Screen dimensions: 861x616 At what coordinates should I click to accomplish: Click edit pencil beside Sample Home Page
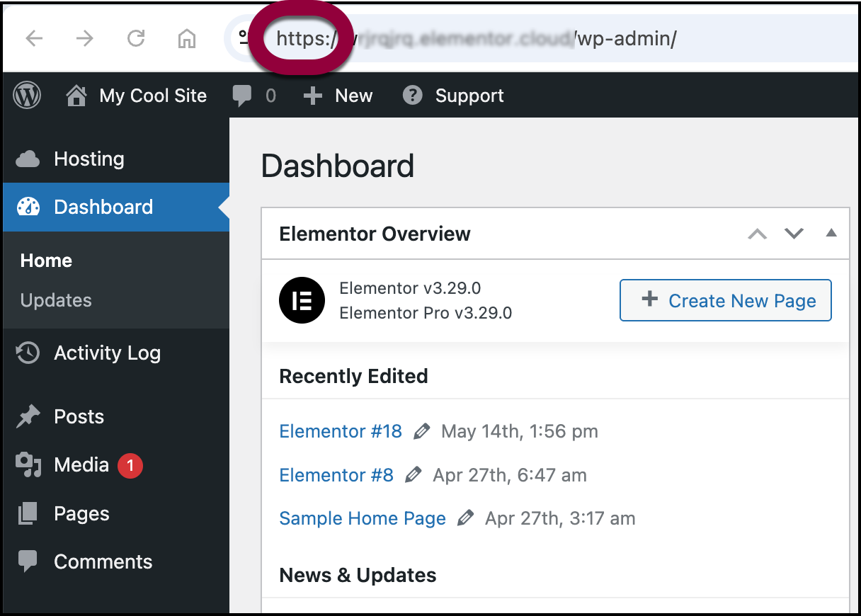pyautogui.click(x=465, y=518)
